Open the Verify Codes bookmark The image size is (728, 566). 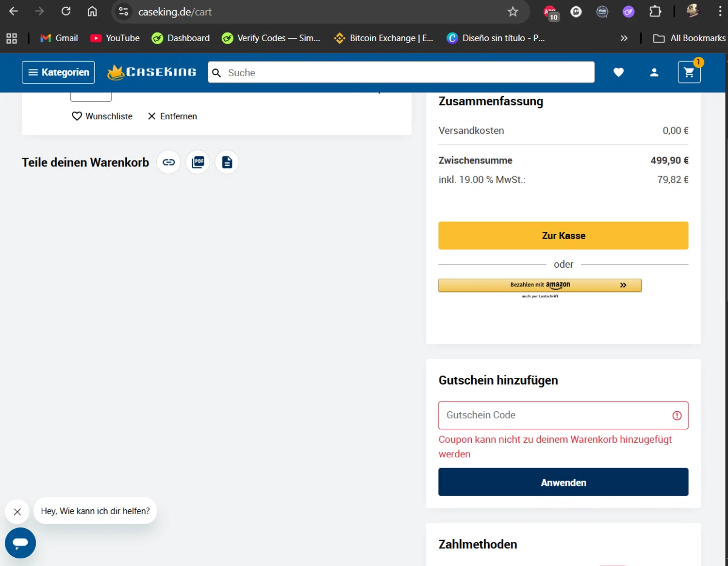(271, 38)
